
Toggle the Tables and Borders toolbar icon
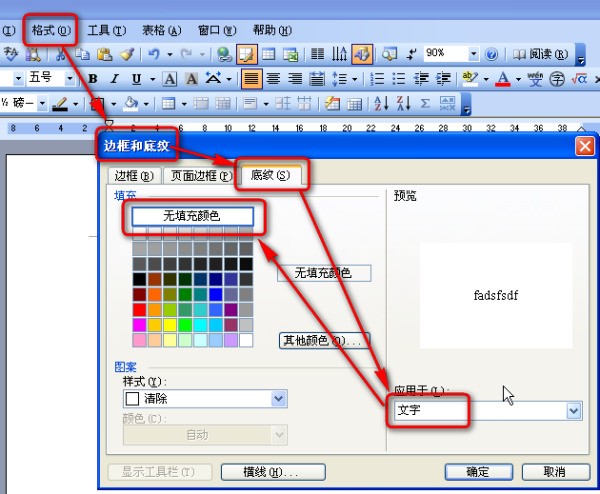pyautogui.click(x=246, y=54)
